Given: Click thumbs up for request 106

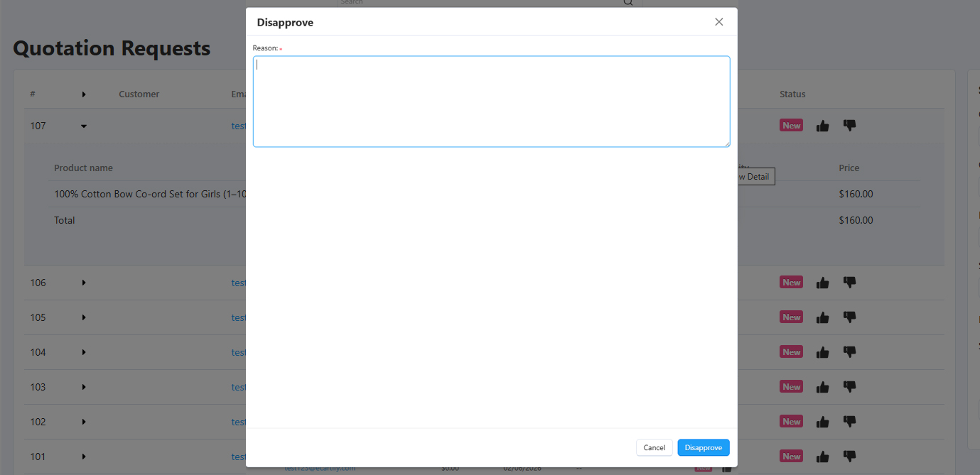Looking at the screenshot, I should point(822,283).
